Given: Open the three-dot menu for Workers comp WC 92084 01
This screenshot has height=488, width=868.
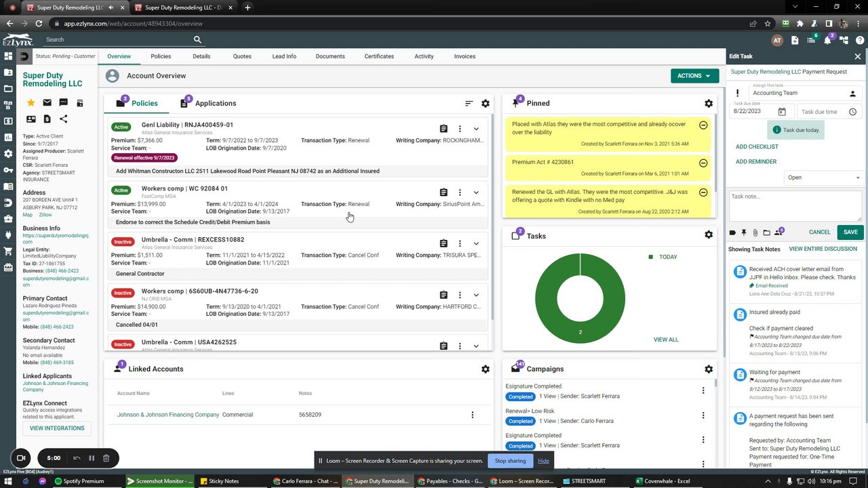Looking at the screenshot, I should click(460, 192).
